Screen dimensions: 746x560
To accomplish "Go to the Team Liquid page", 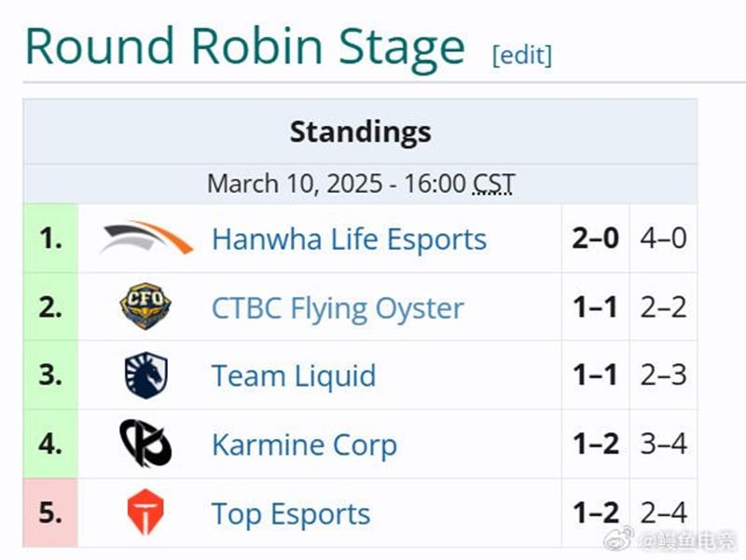I will pyautogui.click(x=293, y=376).
